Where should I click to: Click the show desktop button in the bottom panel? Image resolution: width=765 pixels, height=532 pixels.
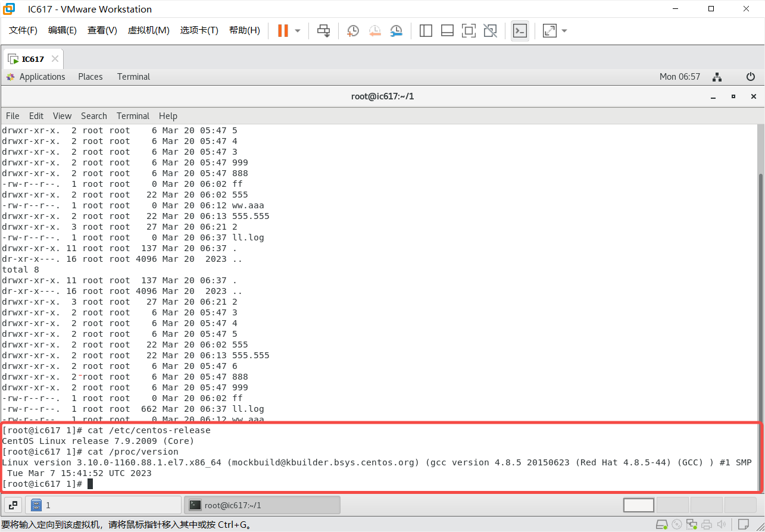point(13,505)
